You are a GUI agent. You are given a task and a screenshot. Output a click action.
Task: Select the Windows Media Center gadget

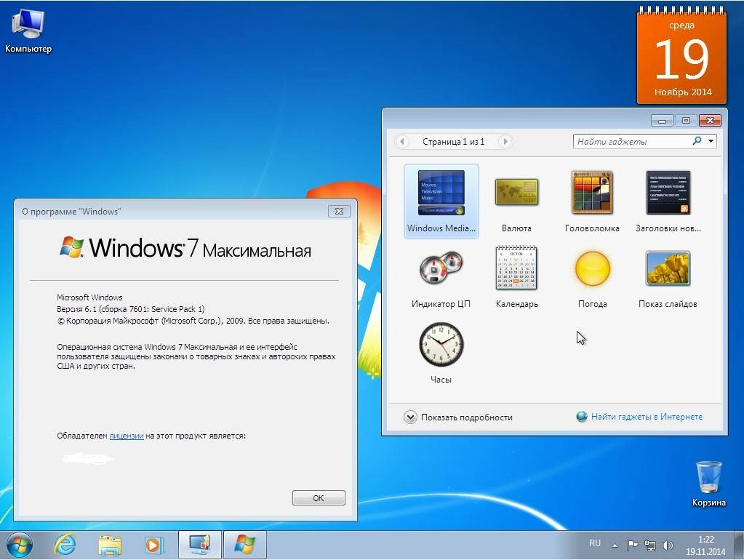pos(441,201)
